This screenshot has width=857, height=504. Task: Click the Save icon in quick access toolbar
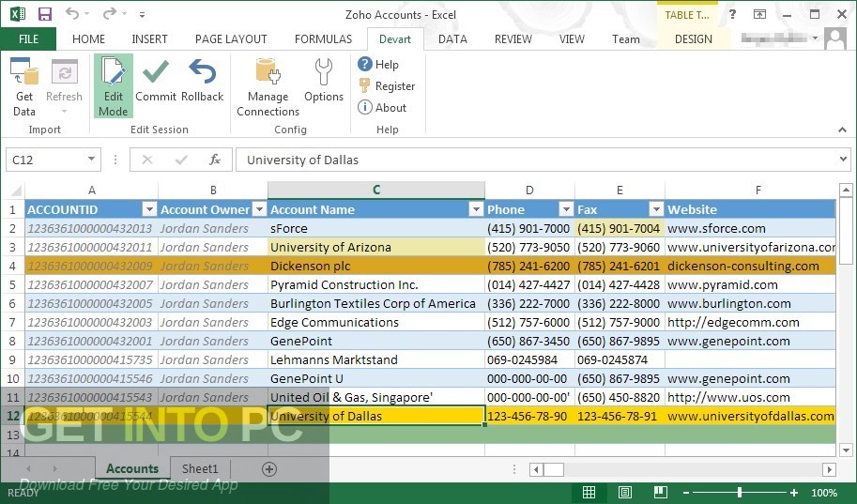(x=45, y=14)
